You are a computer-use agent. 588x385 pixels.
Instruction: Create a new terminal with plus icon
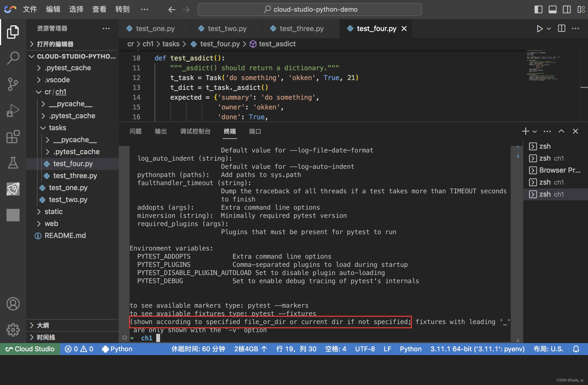click(x=525, y=131)
